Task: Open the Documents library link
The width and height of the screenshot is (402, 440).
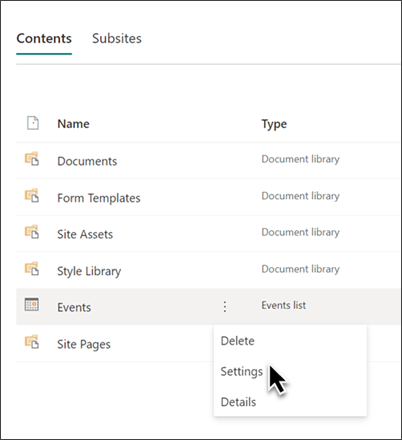Action: point(87,161)
